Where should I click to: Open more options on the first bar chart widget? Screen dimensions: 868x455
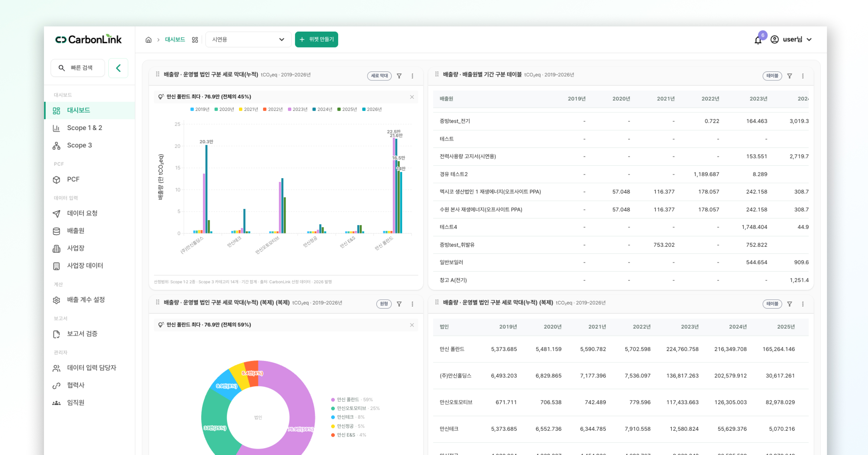pyautogui.click(x=412, y=76)
